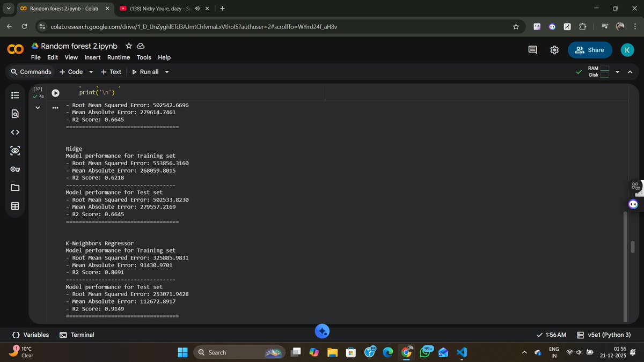This screenshot has height=362, width=644.
Task: Open VS Code from the taskbar
Action: pyautogui.click(x=462, y=352)
